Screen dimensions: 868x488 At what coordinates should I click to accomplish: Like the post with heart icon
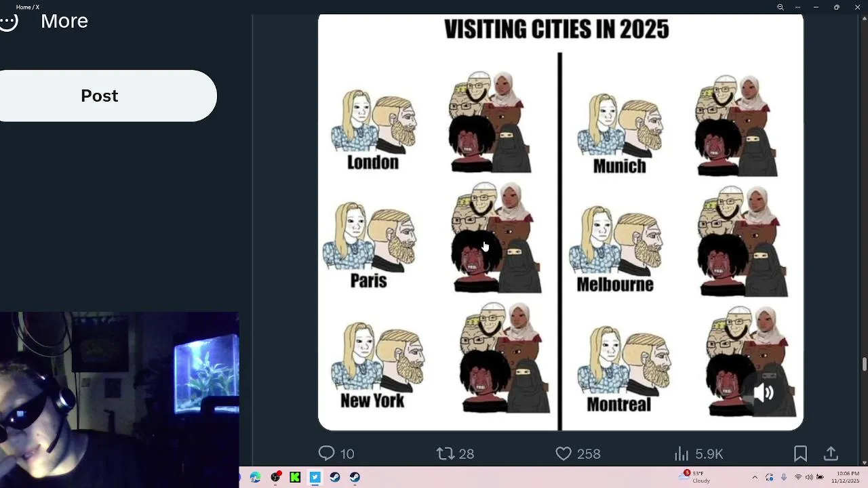(564, 453)
